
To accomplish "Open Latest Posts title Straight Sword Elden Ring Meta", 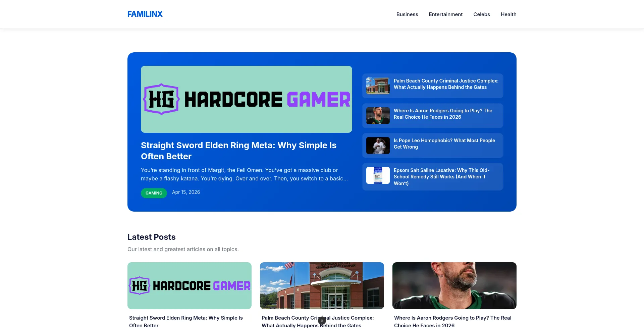I will point(186,322).
